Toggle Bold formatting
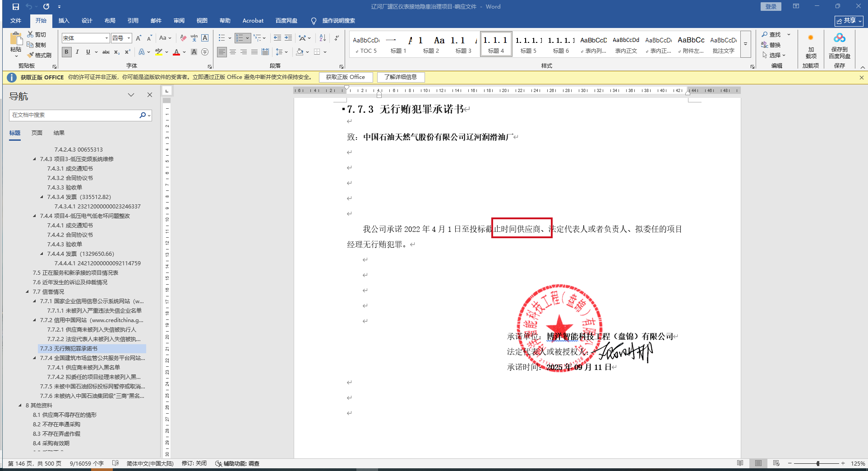 (x=66, y=52)
